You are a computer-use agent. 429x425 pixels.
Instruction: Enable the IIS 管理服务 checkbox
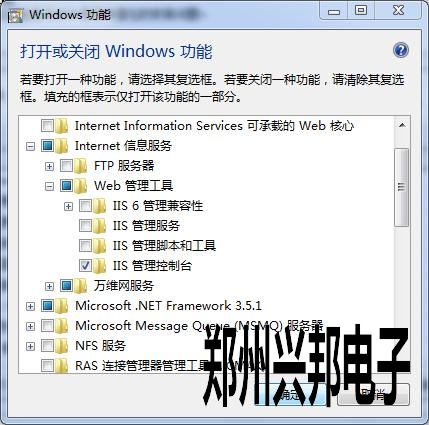coord(85,226)
